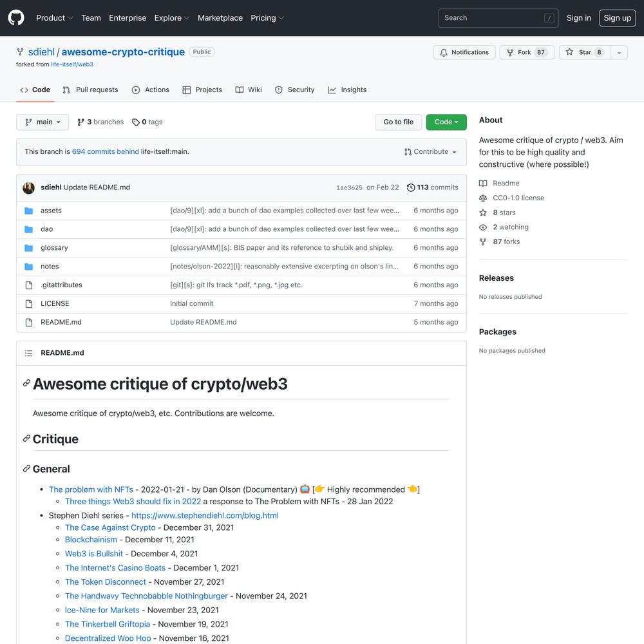Screen dimensions: 644x644
Task: Open the dao folder
Action: click(46, 229)
